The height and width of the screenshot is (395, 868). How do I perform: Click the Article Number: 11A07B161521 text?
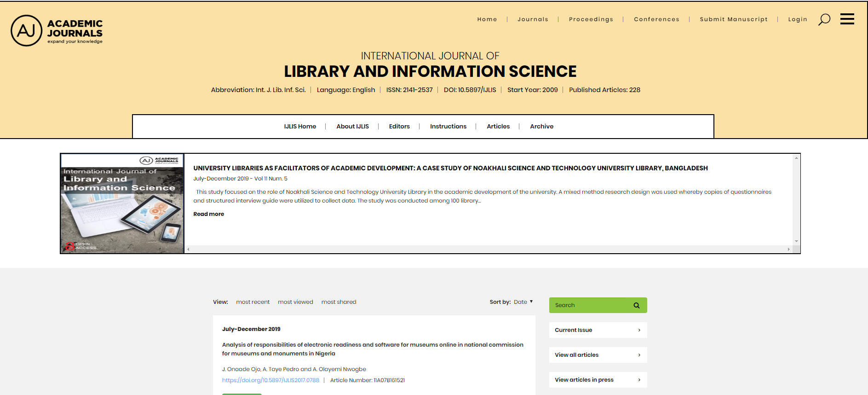368,380
